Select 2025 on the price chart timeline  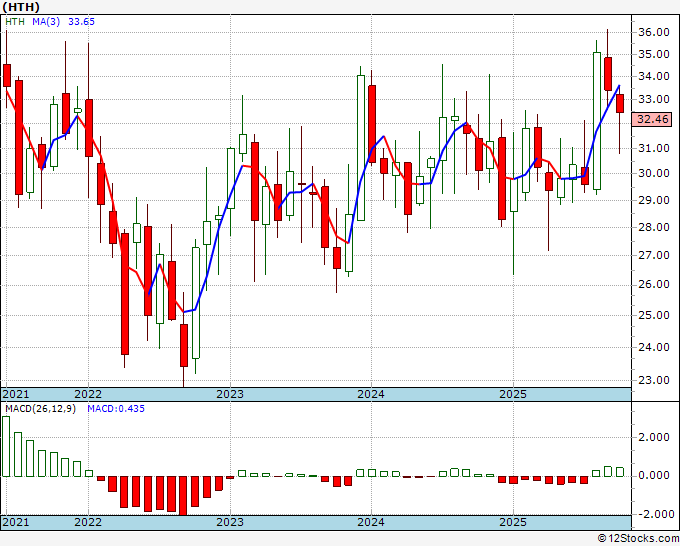[x=513, y=394]
